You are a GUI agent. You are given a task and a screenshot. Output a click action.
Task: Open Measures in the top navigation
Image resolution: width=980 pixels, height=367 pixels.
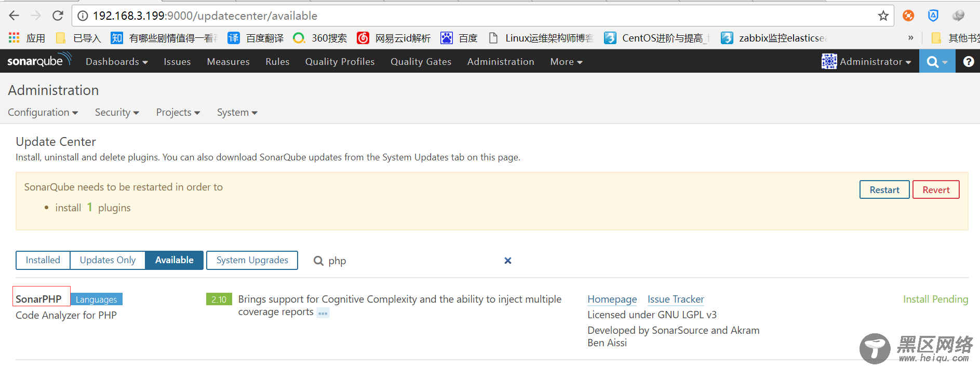pos(228,61)
